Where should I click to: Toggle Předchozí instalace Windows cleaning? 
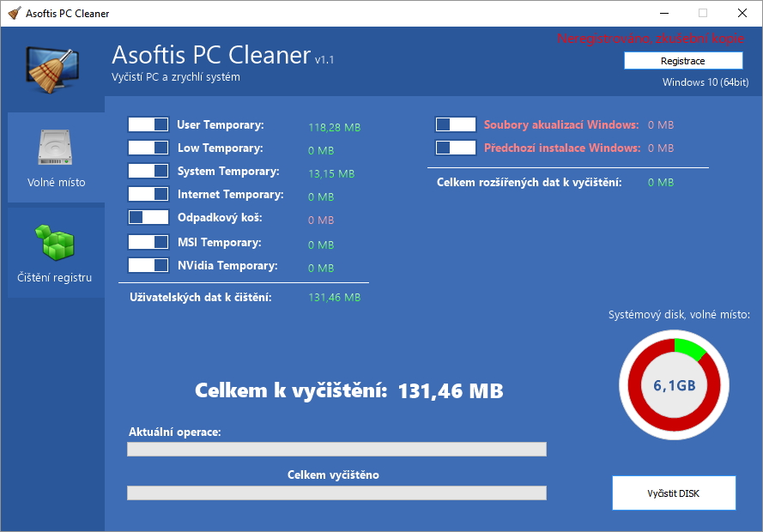pos(455,146)
